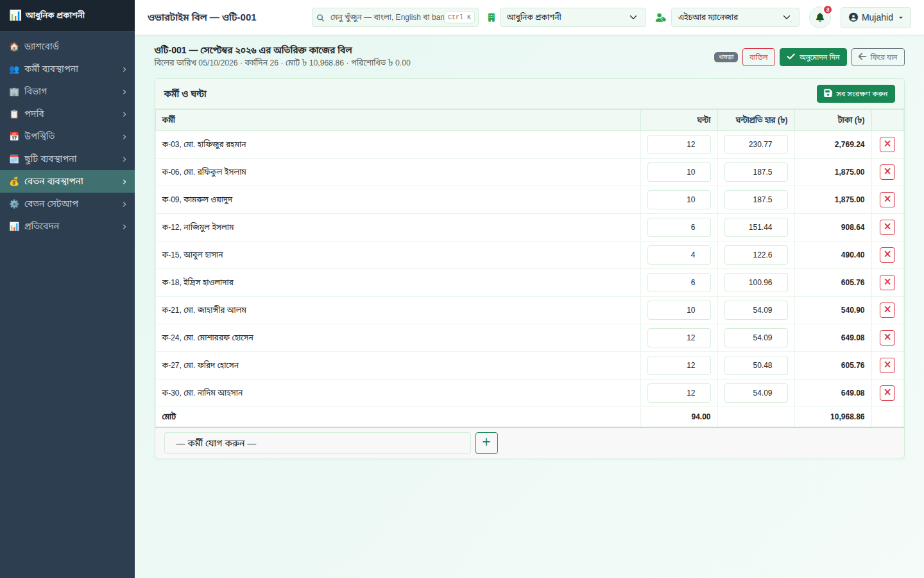The width and height of the screenshot is (924, 578).
Task: Delete row ক-15 আবুল হাসান
Action: [x=887, y=255]
